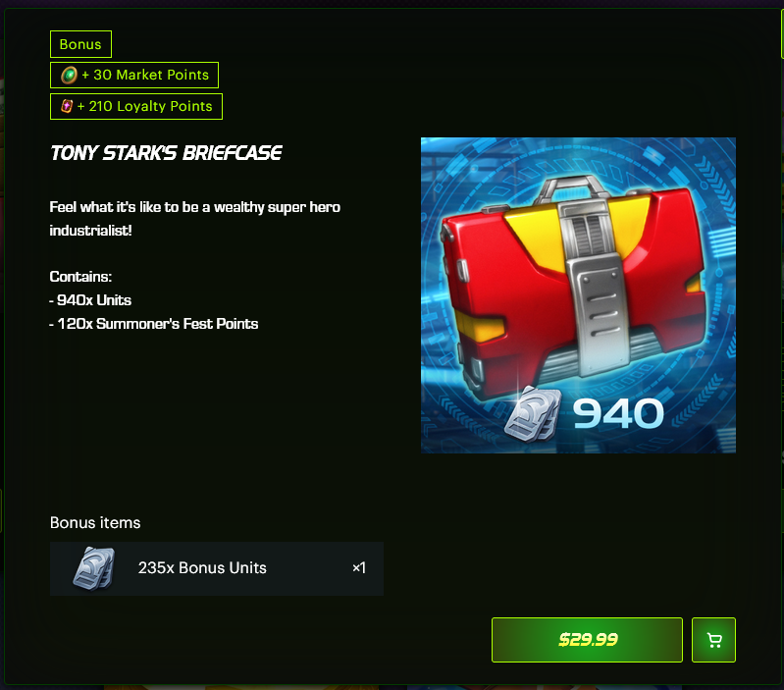Click the green Market Points gem icon
Viewport: 784px width, 690px height.
69,76
